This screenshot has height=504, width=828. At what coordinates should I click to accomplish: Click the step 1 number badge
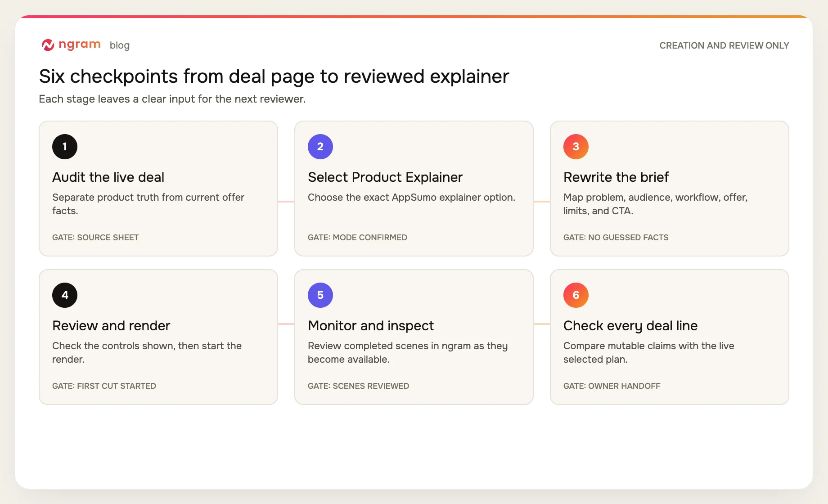pyautogui.click(x=65, y=147)
